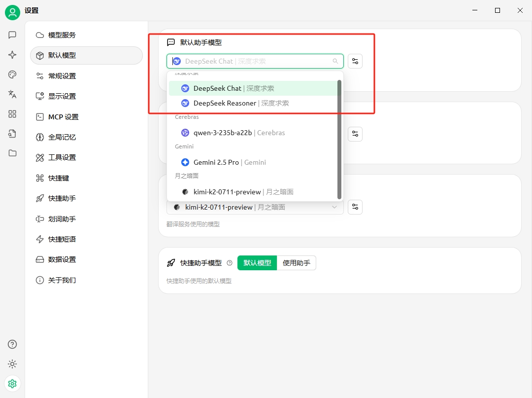Viewport: 532px width, 398px height.
Task: Toggle the sun theme icon
Action: pos(12,364)
